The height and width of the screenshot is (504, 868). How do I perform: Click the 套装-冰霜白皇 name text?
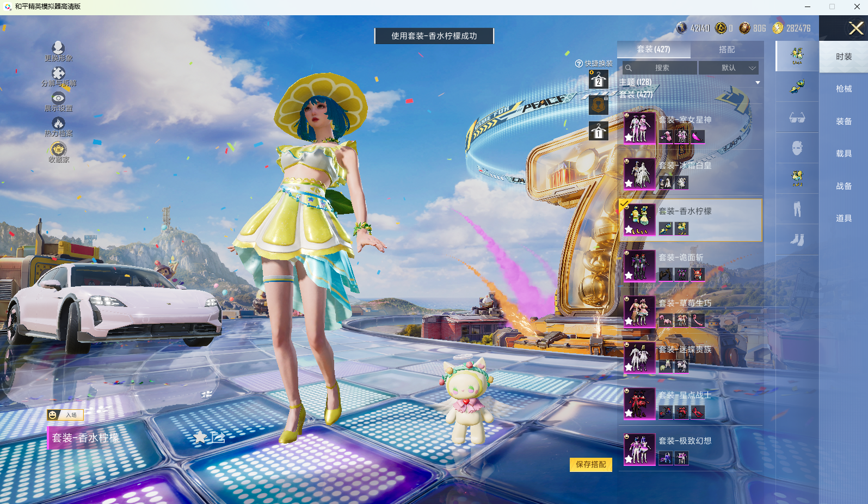click(685, 165)
